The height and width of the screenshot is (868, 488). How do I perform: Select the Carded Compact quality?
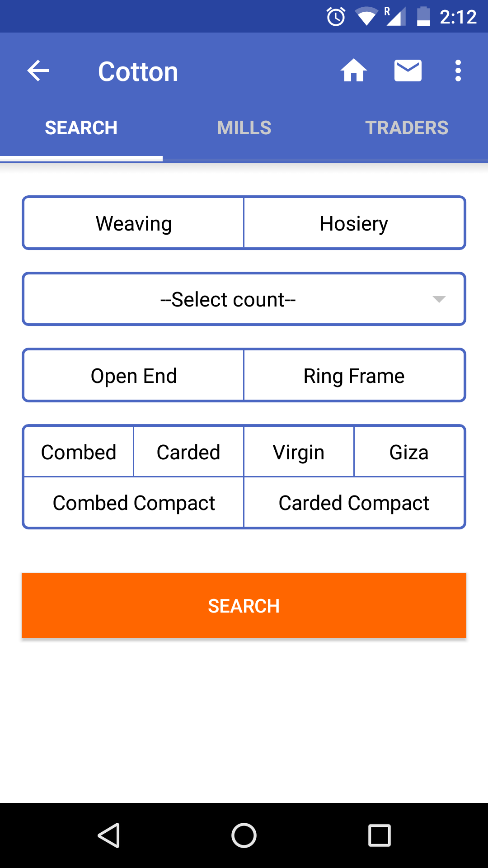point(354,502)
